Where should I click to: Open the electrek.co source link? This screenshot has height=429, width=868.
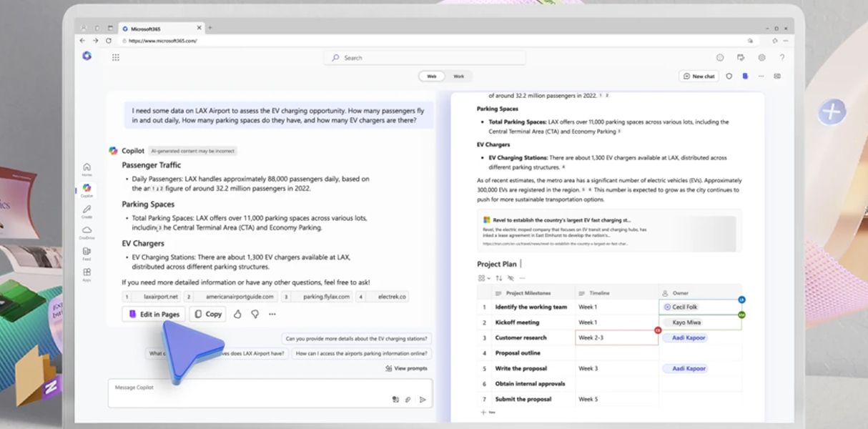(383, 296)
